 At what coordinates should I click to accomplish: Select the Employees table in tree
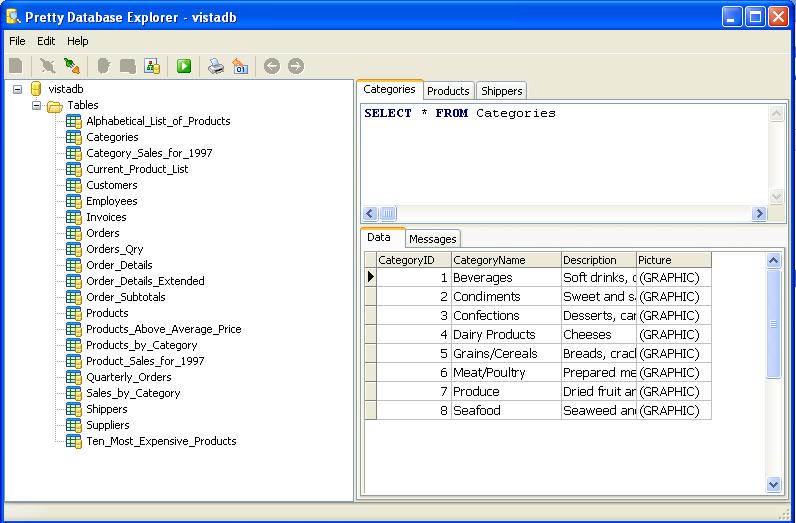tap(111, 201)
